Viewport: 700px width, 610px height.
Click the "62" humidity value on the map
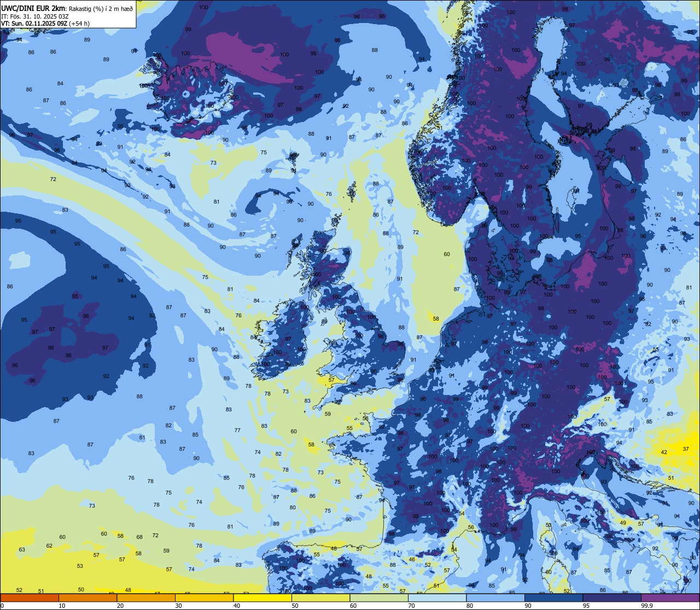click(49, 545)
